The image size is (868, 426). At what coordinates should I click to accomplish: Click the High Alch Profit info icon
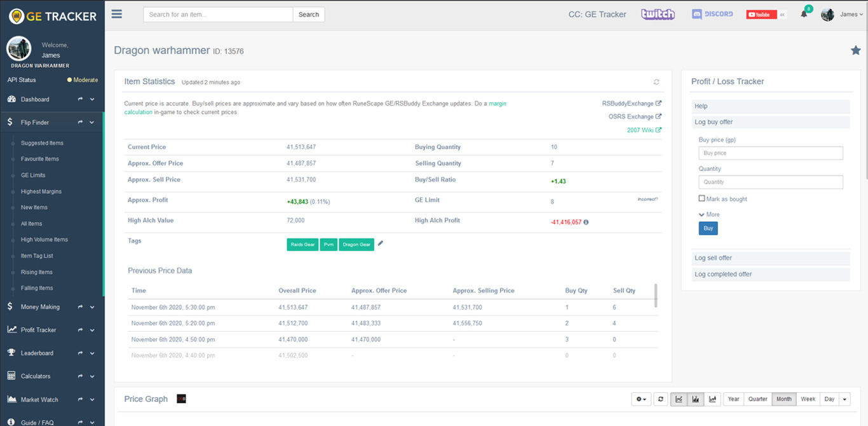coord(586,223)
